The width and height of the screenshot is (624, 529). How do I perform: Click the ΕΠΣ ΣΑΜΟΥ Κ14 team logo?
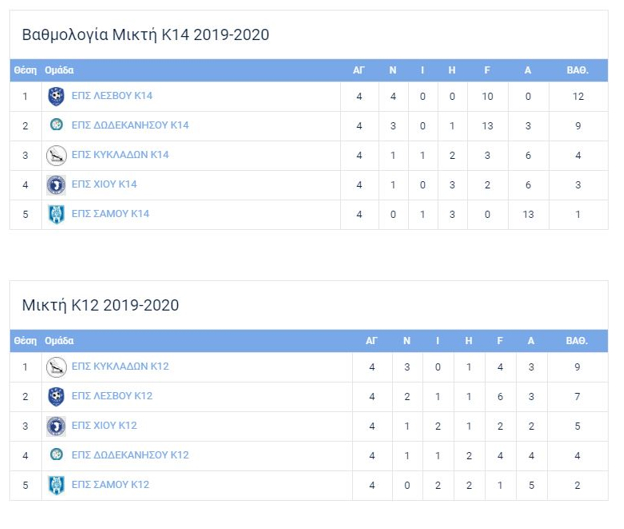[x=57, y=213]
